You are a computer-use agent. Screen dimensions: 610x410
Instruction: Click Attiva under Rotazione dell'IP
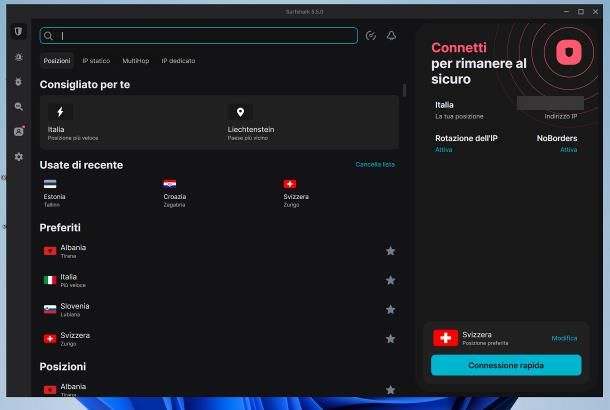point(443,150)
